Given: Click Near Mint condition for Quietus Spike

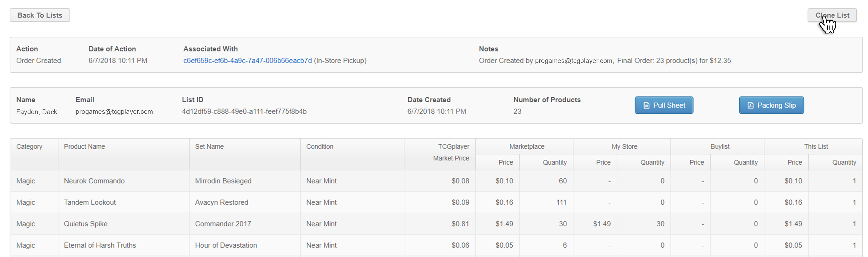Looking at the screenshot, I should [x=321, y=224].
